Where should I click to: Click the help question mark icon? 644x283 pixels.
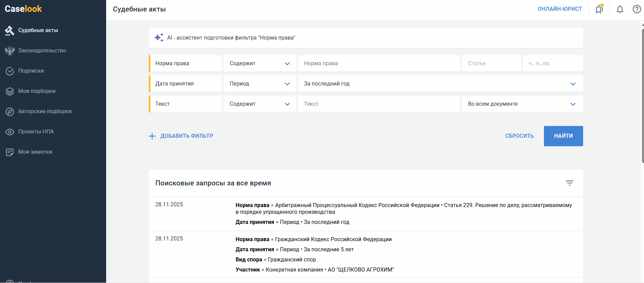pyautogui.click(x=637, y=9)
